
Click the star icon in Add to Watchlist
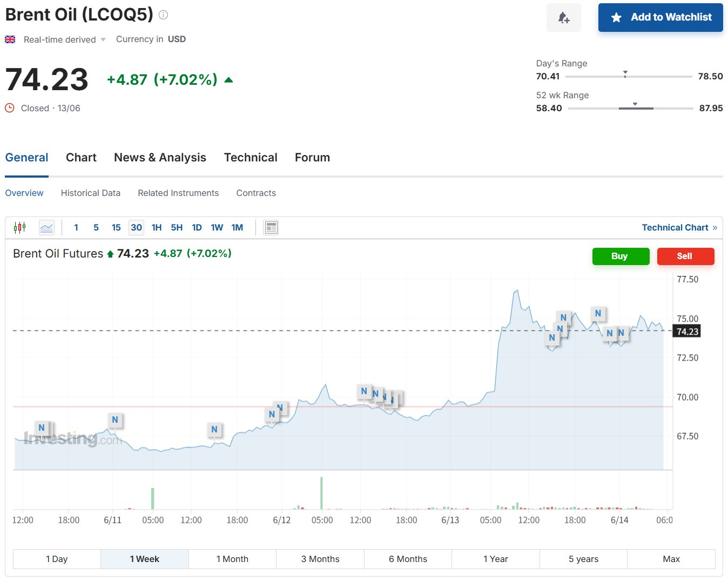coord(616,17)
